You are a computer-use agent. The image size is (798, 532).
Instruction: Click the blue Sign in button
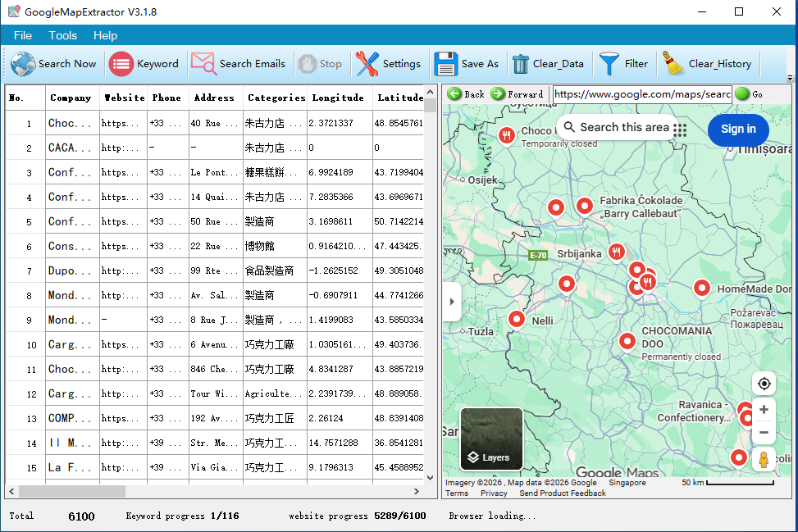tap(738, 130)
